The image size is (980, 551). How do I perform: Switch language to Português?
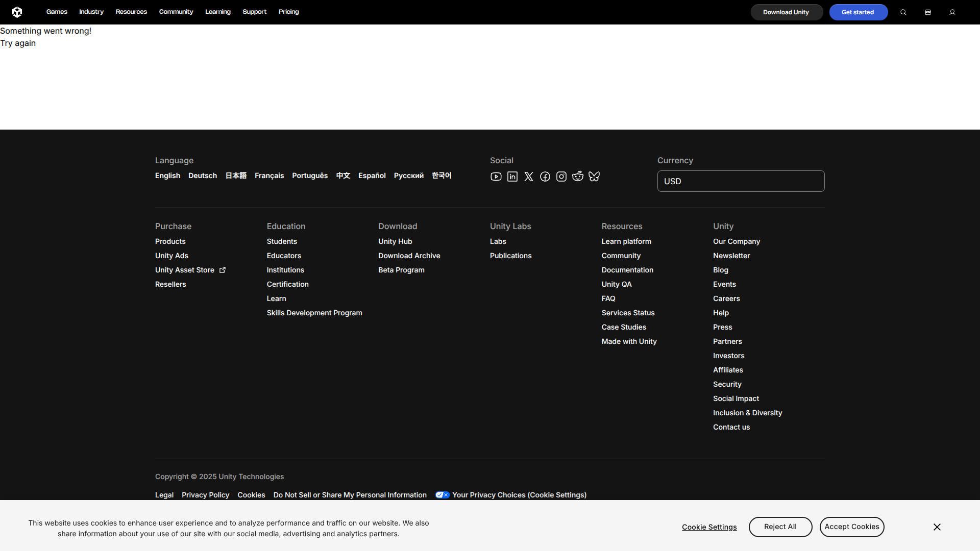(x=310, y=176)
